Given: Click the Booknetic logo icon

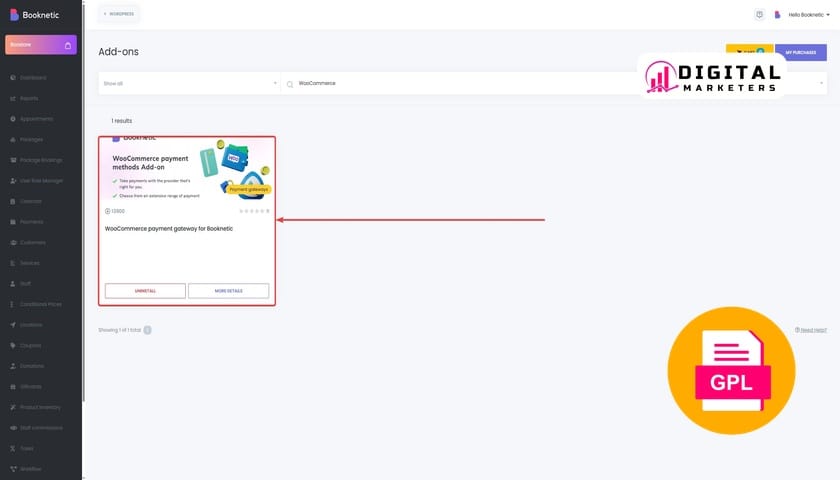Looking at the screenshot, I should pos(13,14).
